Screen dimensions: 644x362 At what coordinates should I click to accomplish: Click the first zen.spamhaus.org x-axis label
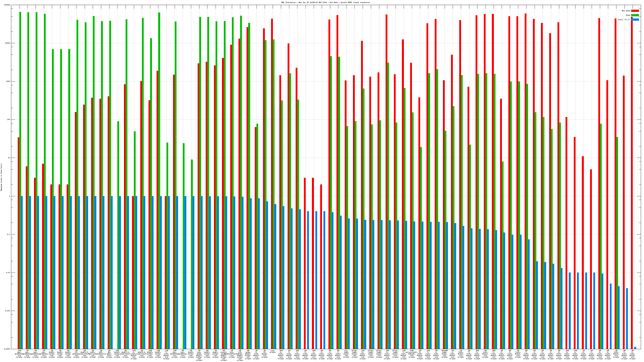[19, 354]
